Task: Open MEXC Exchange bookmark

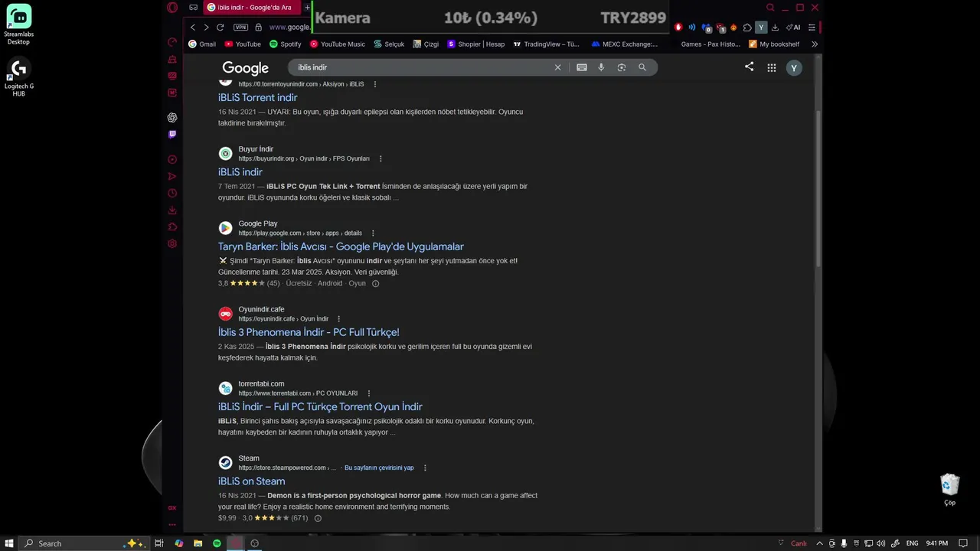Action: (x=625, y=44)
